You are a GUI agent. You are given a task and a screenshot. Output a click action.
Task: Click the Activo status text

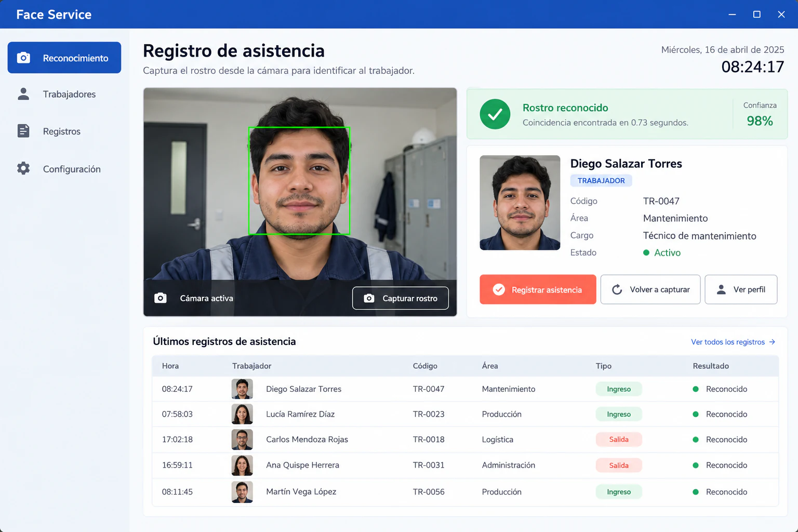[x=667, y=252]
